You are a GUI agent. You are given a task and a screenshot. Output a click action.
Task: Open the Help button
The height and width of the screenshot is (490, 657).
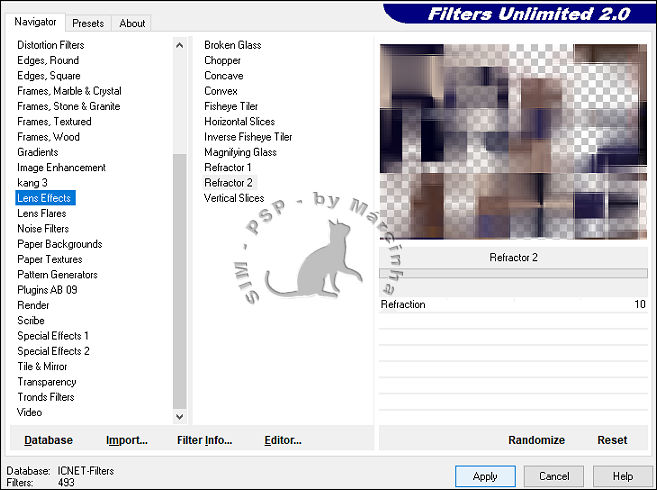(623, 476)
